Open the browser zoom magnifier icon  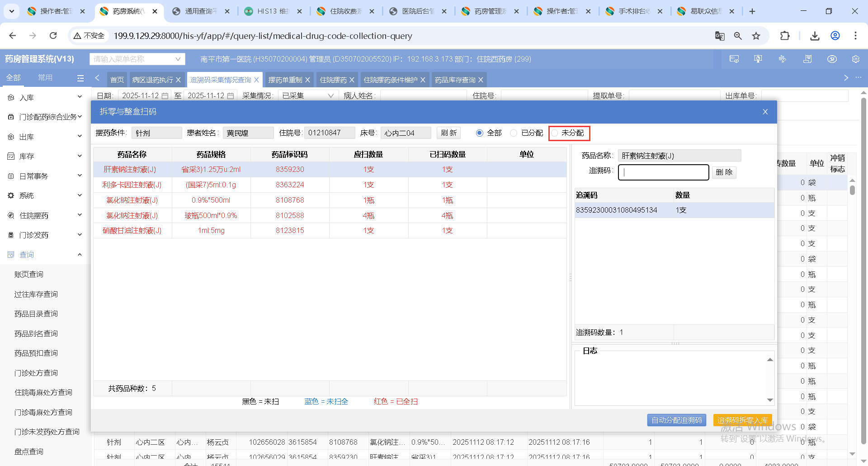click(x=738, y=36)
